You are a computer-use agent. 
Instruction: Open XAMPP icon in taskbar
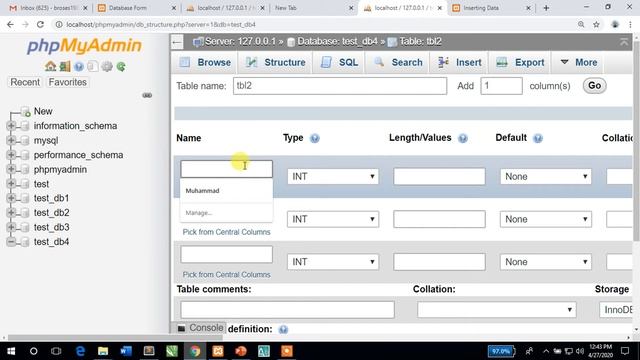pyautogui.click(x=218, y=351)
